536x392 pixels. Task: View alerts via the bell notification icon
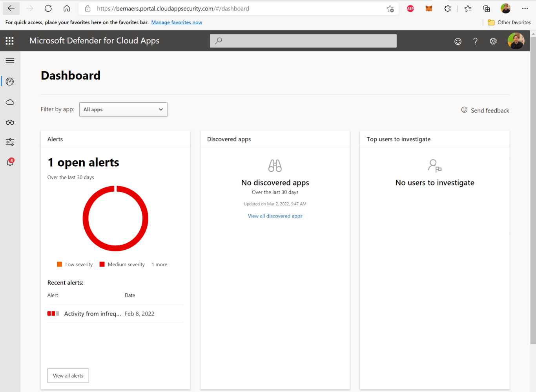[10, 162]
